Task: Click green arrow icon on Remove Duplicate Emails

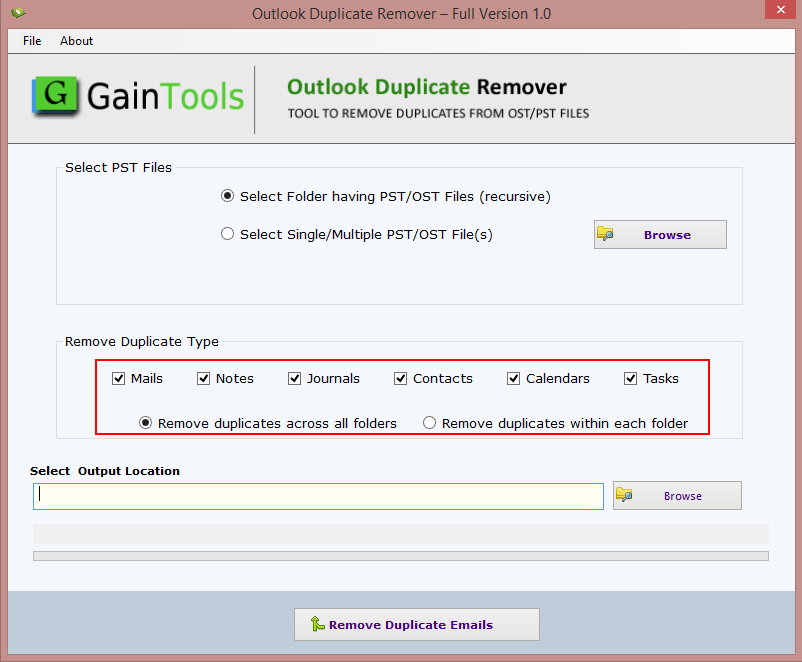Action: click(316, 624)
